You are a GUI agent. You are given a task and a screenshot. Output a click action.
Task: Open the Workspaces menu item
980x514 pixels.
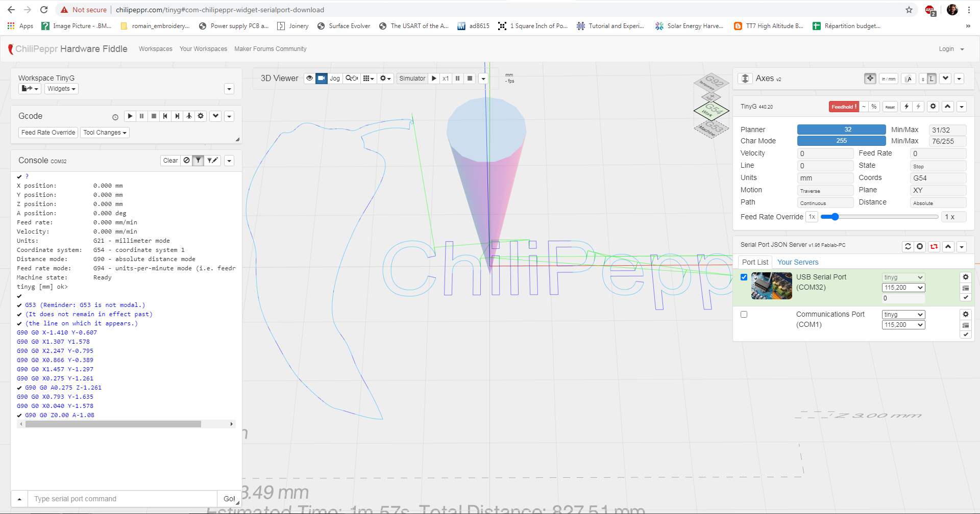tap(155, 49)
